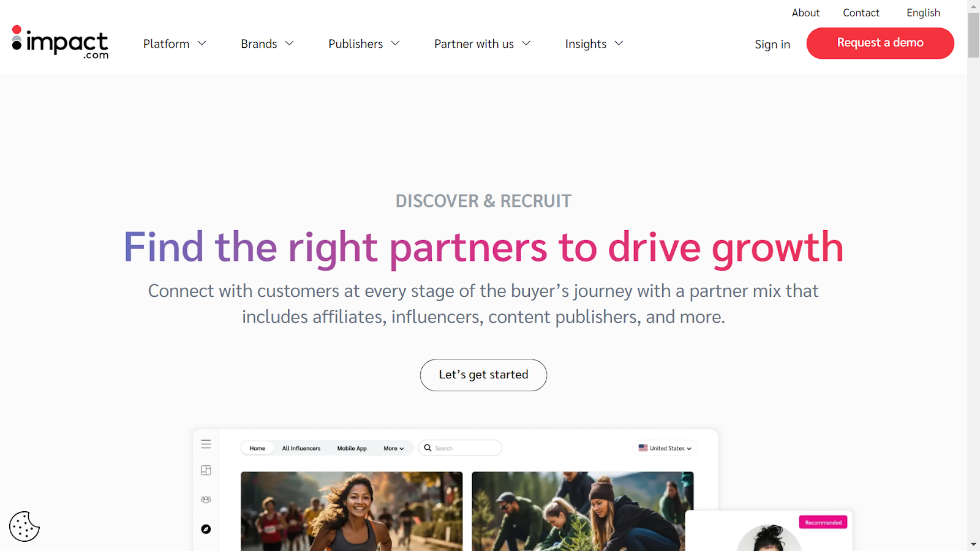Click the Let's get started button

pyautogui.click(x=483, y=375)
